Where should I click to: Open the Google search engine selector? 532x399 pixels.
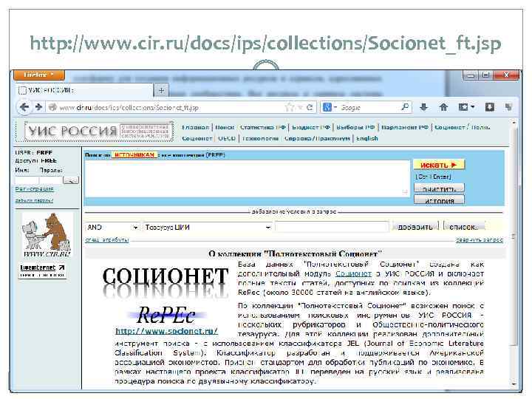click(329, 108)
